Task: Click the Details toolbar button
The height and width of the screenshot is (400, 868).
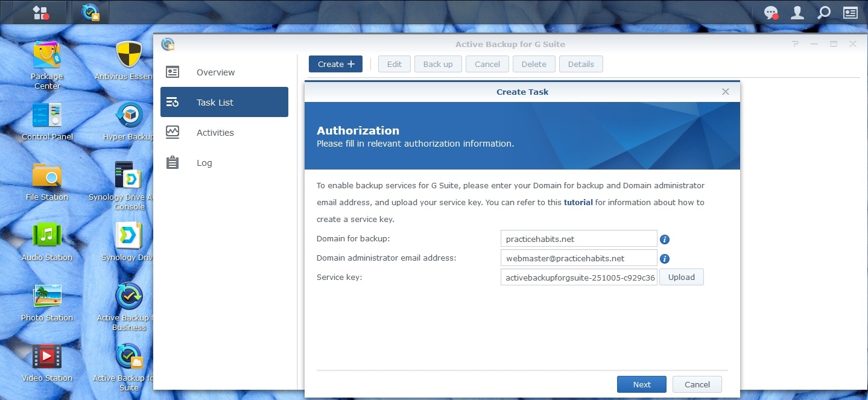Action: click(581, 64)
